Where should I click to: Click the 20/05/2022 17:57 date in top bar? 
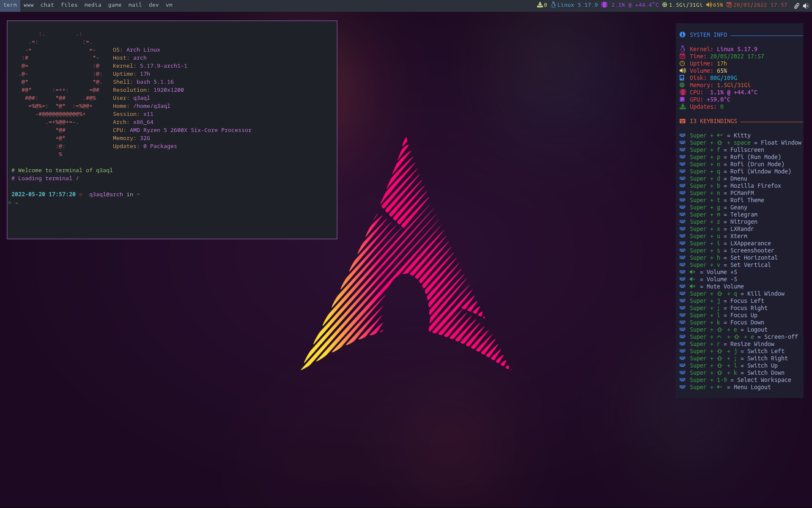[760, 5]
